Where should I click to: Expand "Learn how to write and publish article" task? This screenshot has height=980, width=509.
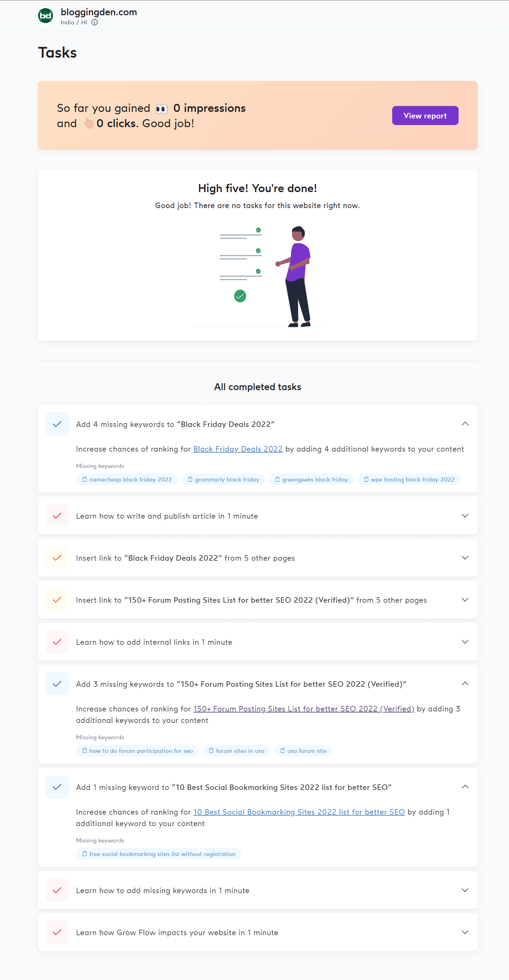pyautogui.click(x=465, y=516)
